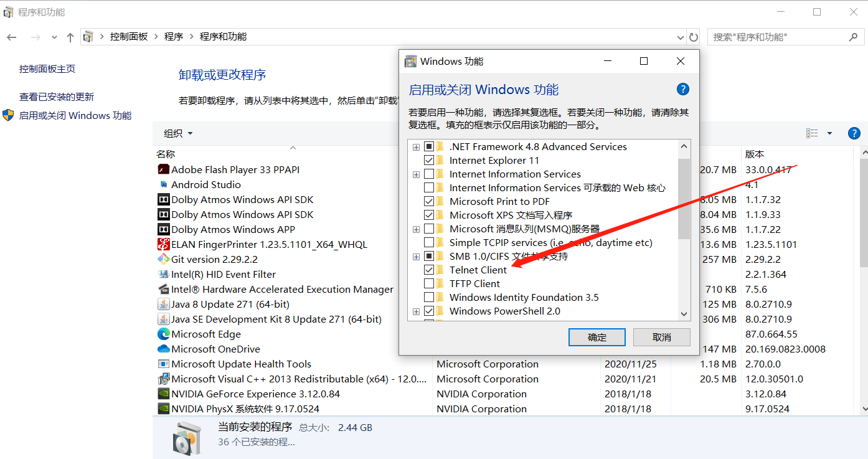Expand the .NET Framework 4.8 Advanced Services node
868x459 pixels.
pyautogui.click(x=416, y=147)
